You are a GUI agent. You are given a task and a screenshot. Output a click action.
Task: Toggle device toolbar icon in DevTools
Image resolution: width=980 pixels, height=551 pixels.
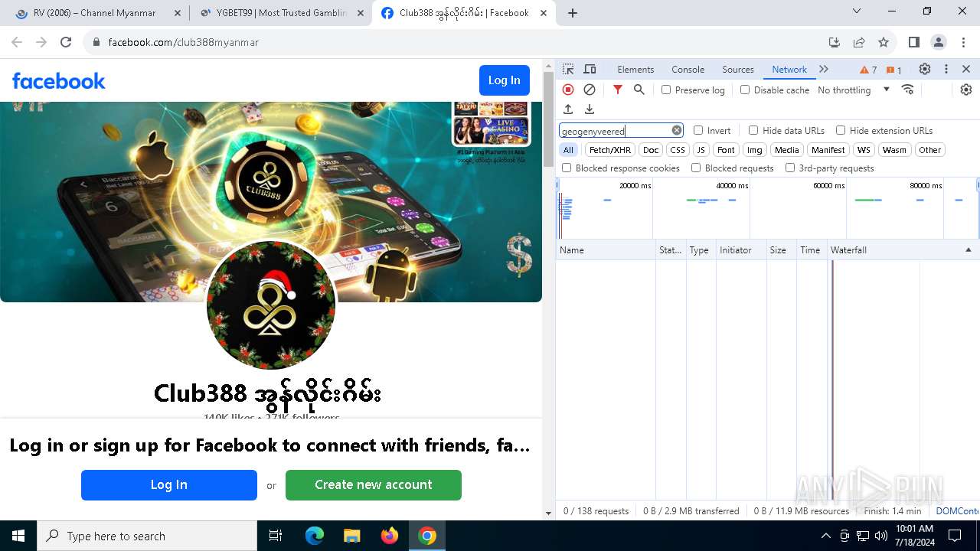[590, 69]
